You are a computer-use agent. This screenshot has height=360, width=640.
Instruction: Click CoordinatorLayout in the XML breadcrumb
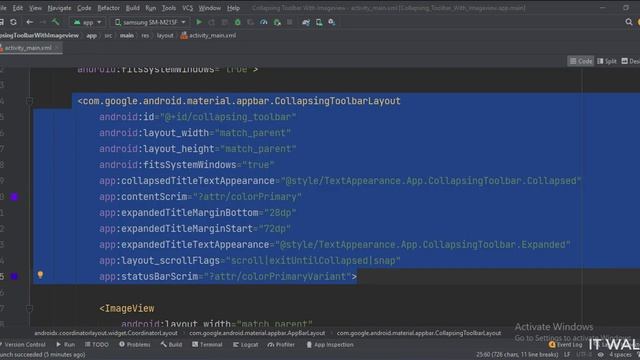point(106,333)
